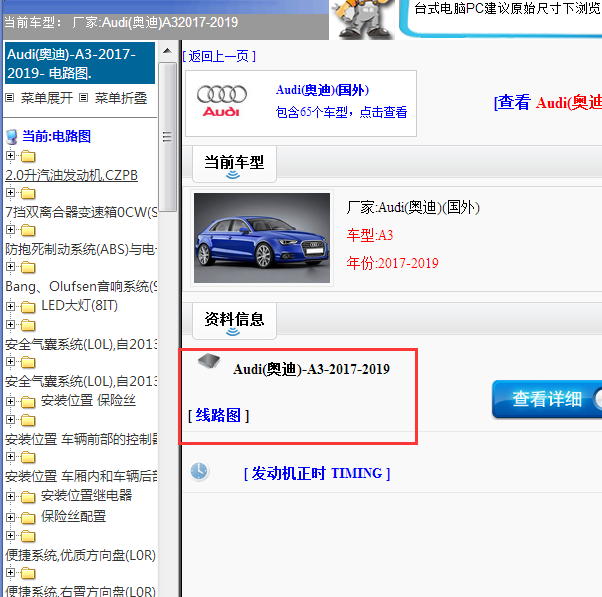Viewport: 602px width, 597px height.
Task: Expand the Bang、Olufsen音响系统 node
Action: tap(10, 266)
